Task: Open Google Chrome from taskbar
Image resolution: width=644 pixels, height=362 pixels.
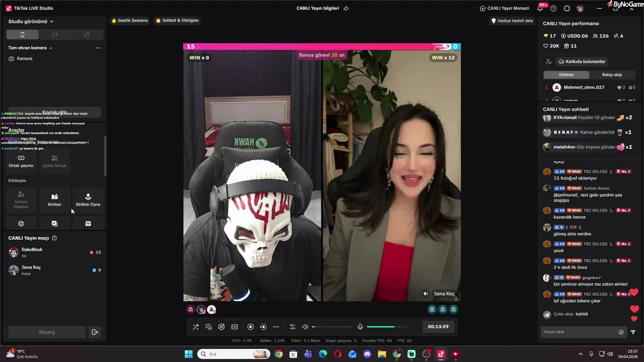Action: tap(279, 354)
